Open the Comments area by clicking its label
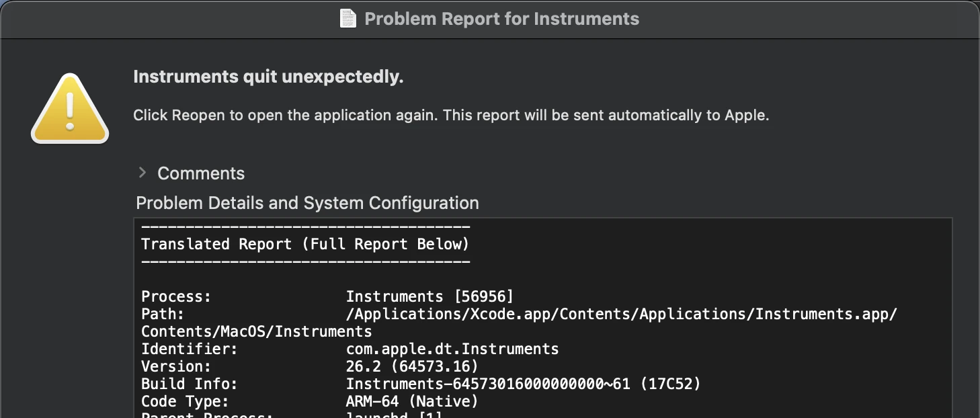 pyautogui.click(x=200, y=173)
